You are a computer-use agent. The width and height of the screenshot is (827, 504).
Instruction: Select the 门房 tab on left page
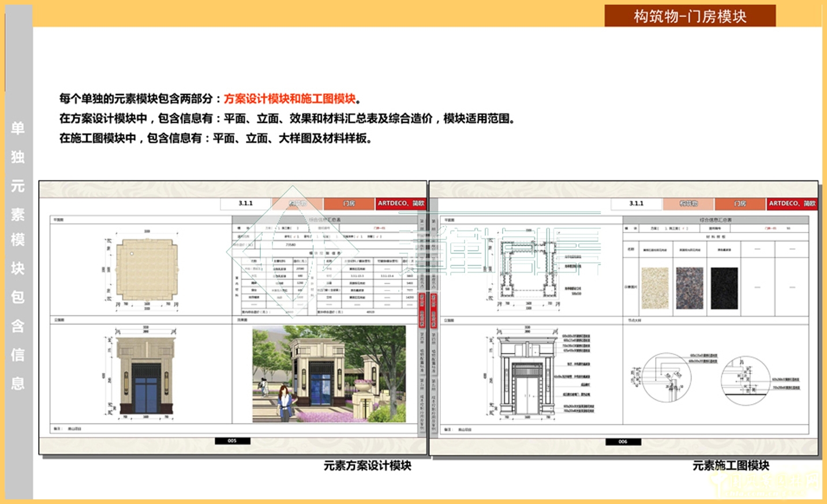(349, 204)
